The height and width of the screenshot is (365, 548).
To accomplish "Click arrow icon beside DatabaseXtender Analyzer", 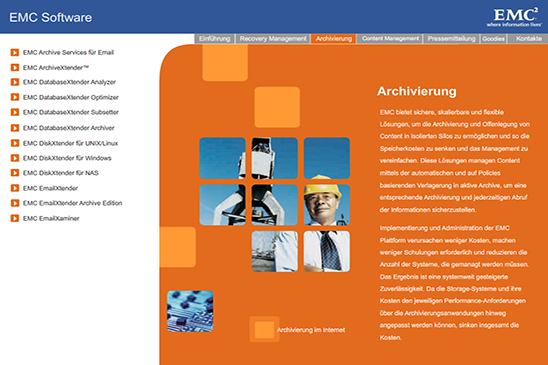I will (x=15, y=82).
